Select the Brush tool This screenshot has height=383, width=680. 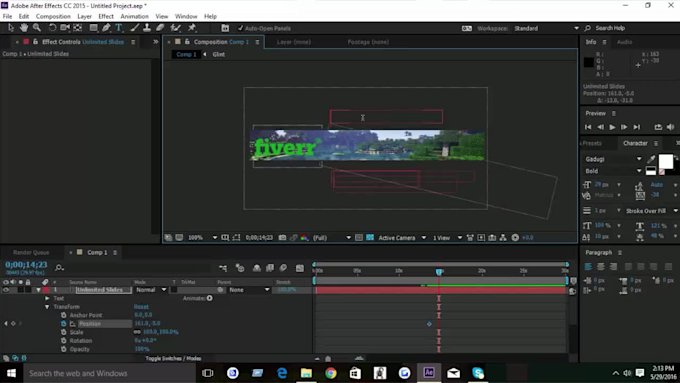[x=134, y=28]
